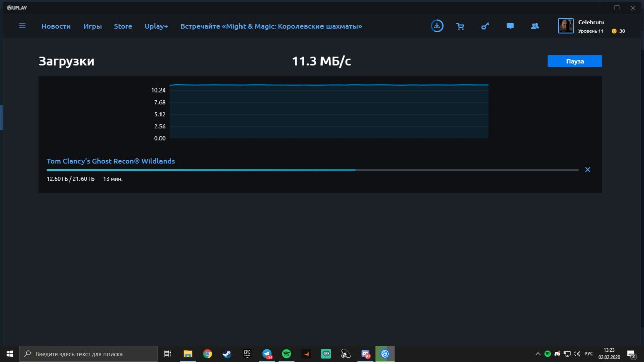Open the Might & Magic chess promo link
The image size is (644, 362).
(x=271, y=26)
